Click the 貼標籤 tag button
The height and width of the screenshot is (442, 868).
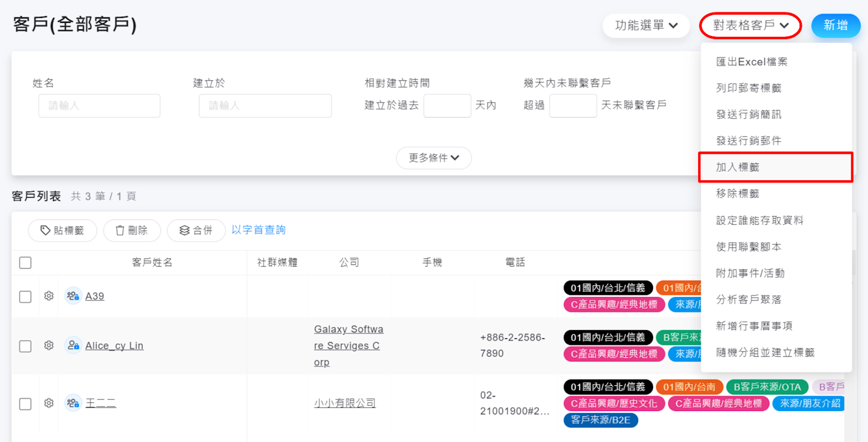[x=62, y=231]
